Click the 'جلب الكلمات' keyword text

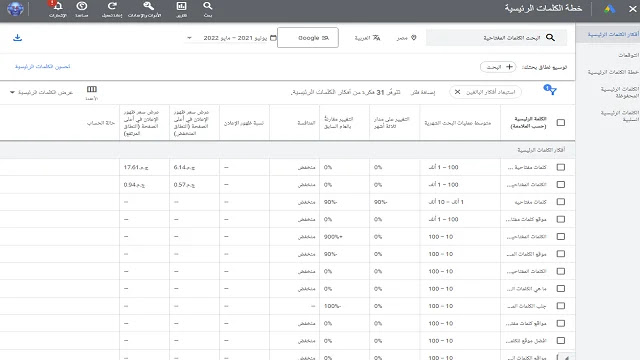click(x=526, y=306)
